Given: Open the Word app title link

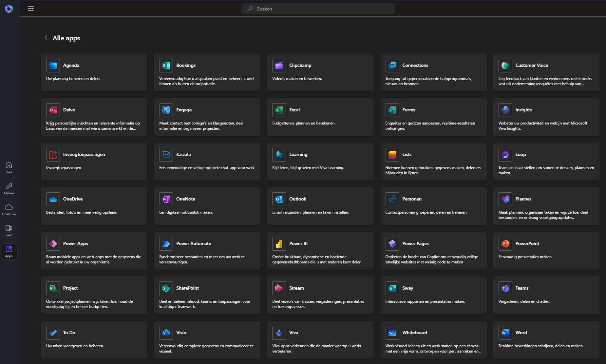Looking at the screenshot, I should [521, 333].
